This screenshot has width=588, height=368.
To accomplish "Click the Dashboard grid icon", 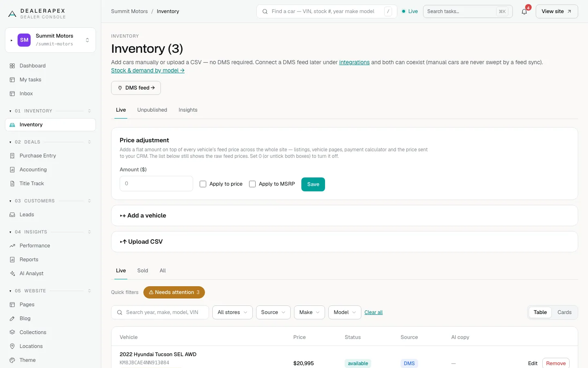I will [12, 66].
